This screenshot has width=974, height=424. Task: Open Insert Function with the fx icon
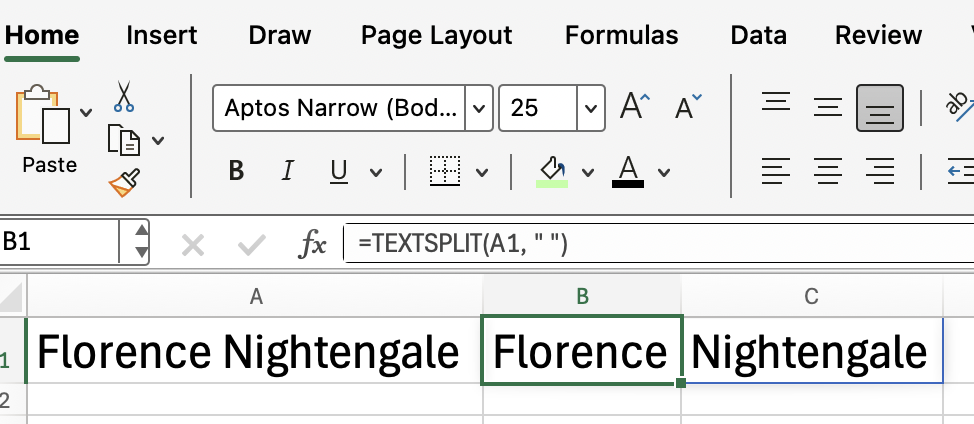(312, 245)
